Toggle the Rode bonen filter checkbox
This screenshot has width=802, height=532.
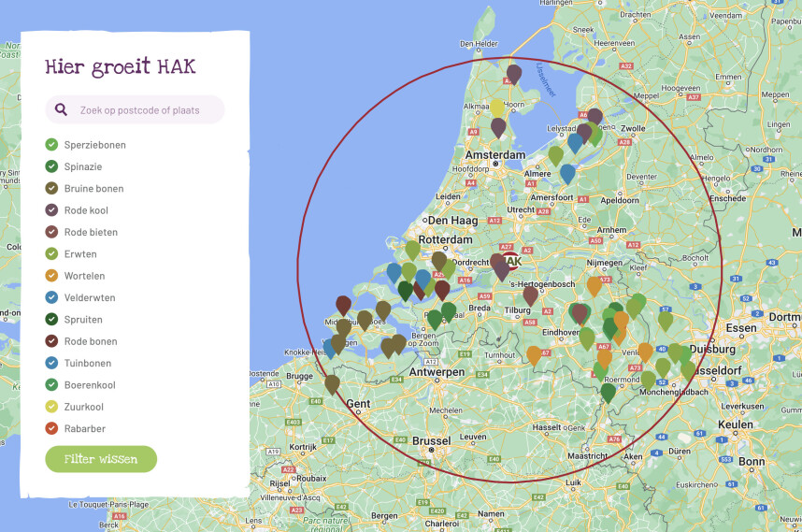pyautogui.click(x=51, y=341)
